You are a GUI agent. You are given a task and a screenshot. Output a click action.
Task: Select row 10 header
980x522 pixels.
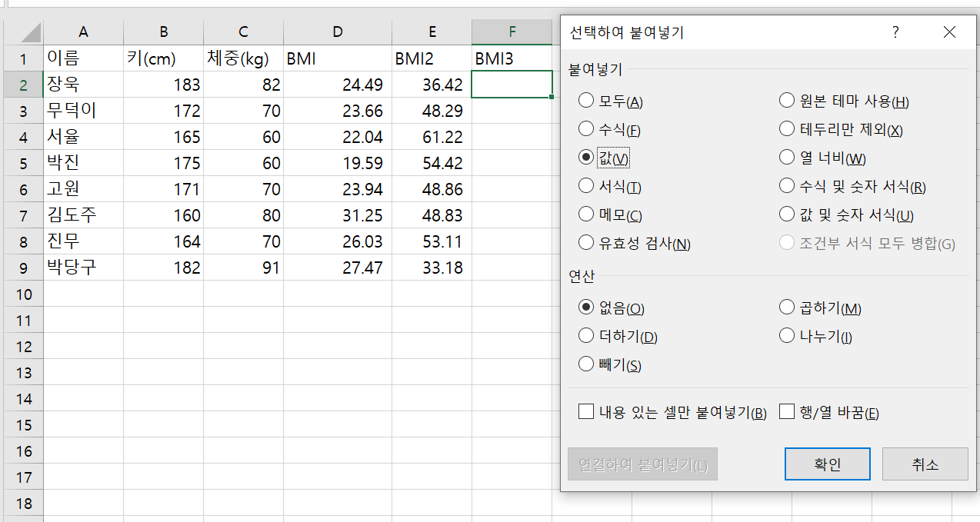point(23,294)
